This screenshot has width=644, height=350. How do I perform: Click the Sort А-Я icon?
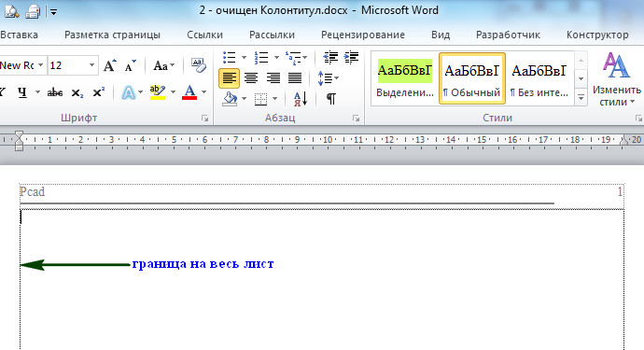pyautogui.click(x=301, y=99)
